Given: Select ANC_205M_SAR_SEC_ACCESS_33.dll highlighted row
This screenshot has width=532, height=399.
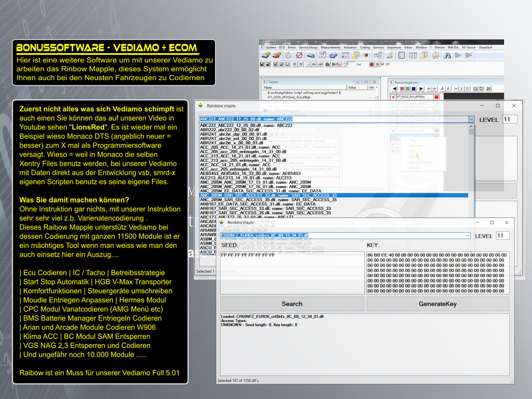Looking at the screenshot, I should point(334,196).
